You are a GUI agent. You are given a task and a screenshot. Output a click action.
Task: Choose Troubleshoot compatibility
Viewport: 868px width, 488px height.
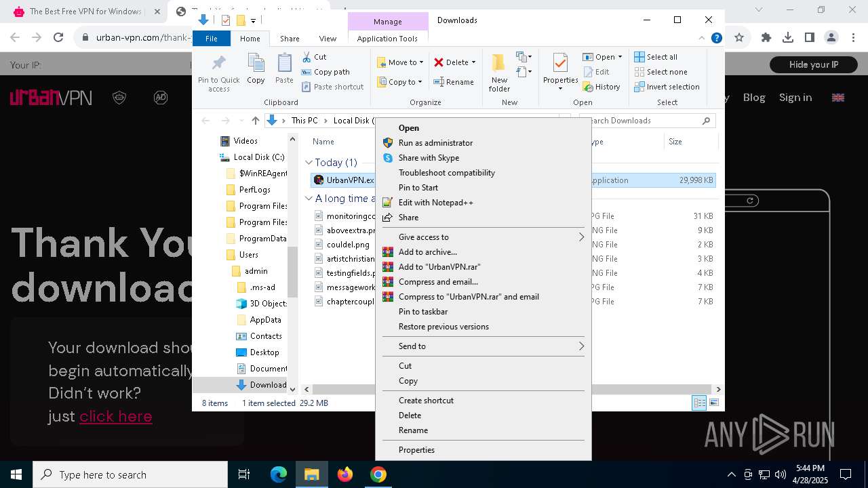pos(483,173)
